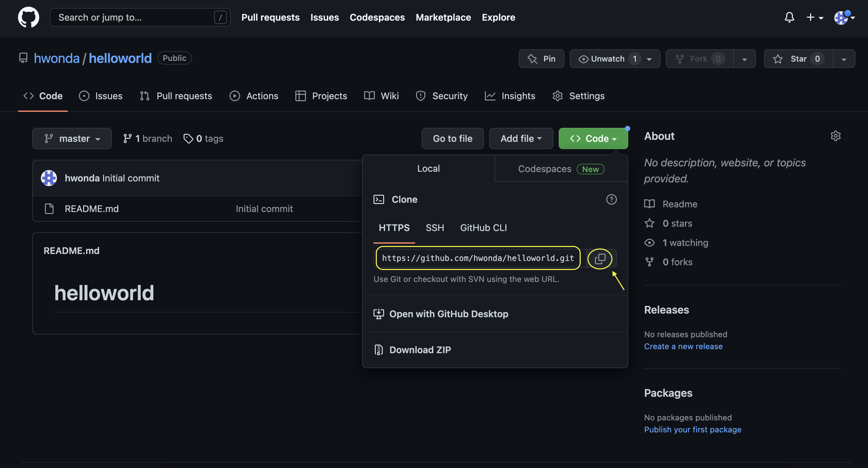Pin the helloworld repository
The width and height of the screenshot is (868, 468).
point(541,59)
